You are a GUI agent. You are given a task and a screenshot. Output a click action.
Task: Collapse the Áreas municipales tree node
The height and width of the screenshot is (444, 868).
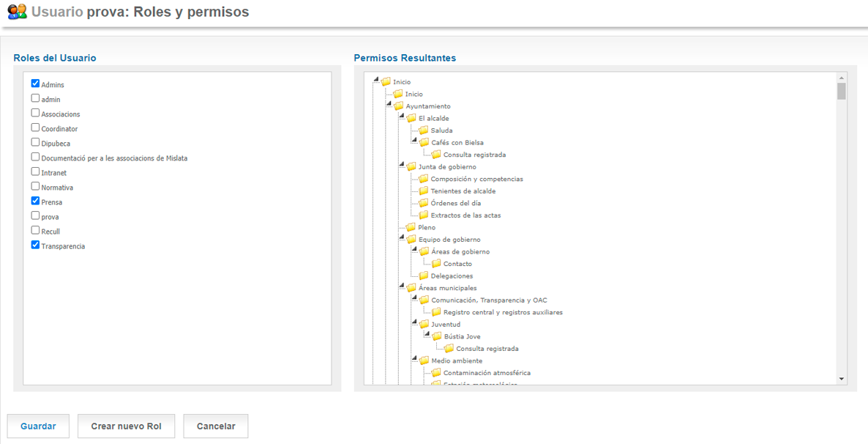[x=402, y=286]
